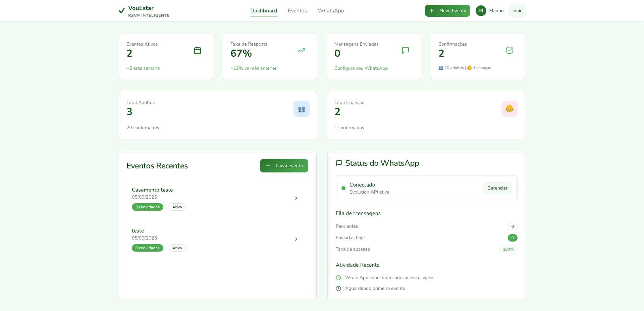This screenshot has height=311, width=644.
Task: Open the Configure seu WhatsApp link
Action: coord(361,68)
